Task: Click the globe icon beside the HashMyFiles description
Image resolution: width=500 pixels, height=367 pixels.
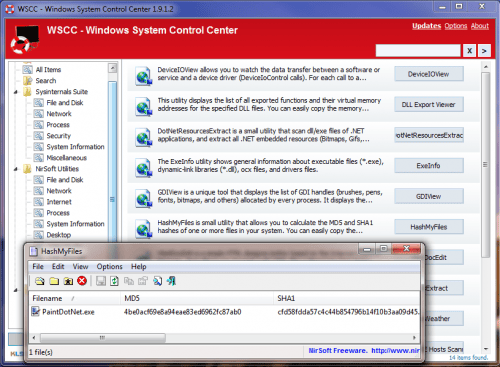Action: click(x=144, y=229)
